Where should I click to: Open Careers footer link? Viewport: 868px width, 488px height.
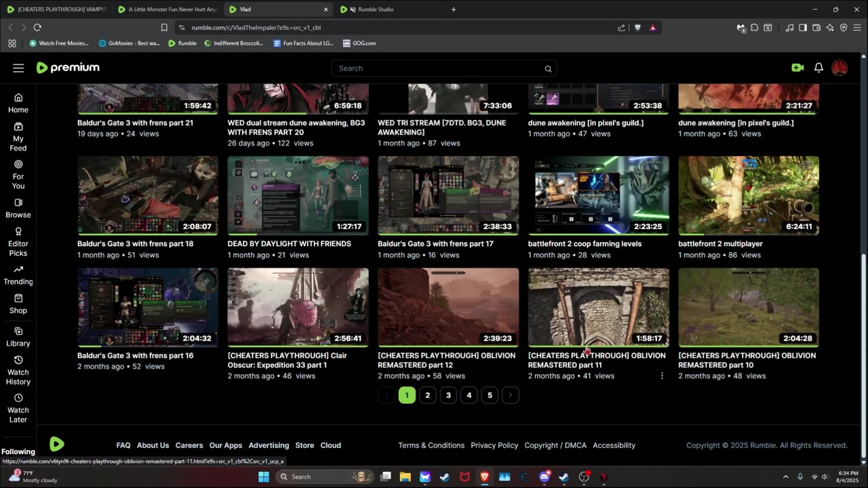pos(189,445)
